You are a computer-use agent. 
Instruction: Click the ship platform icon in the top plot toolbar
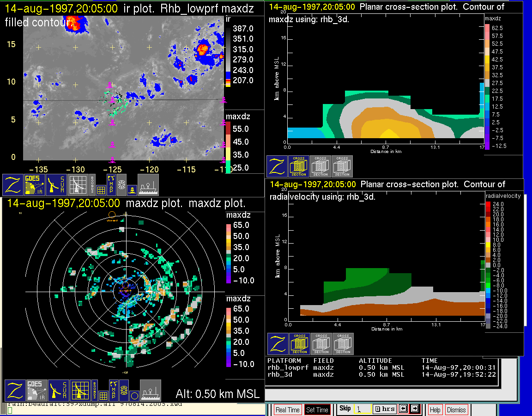(148, 184)
